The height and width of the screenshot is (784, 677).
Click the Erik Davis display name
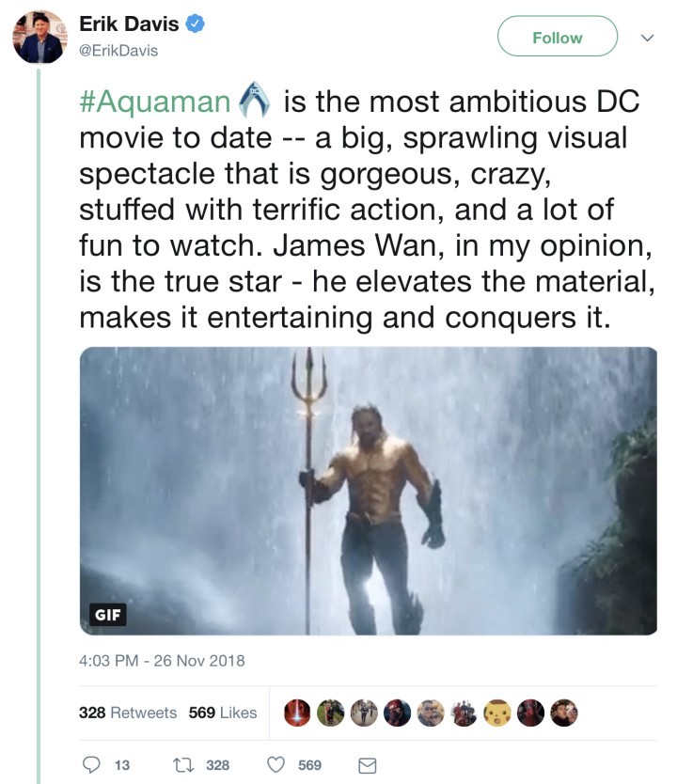129,24
